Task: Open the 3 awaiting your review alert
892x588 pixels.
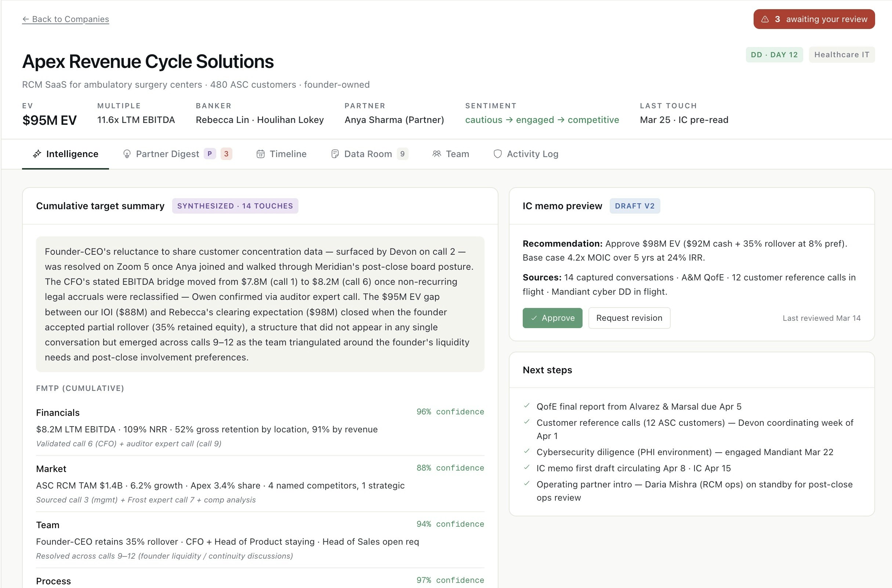Action: (x=814, y=19)
